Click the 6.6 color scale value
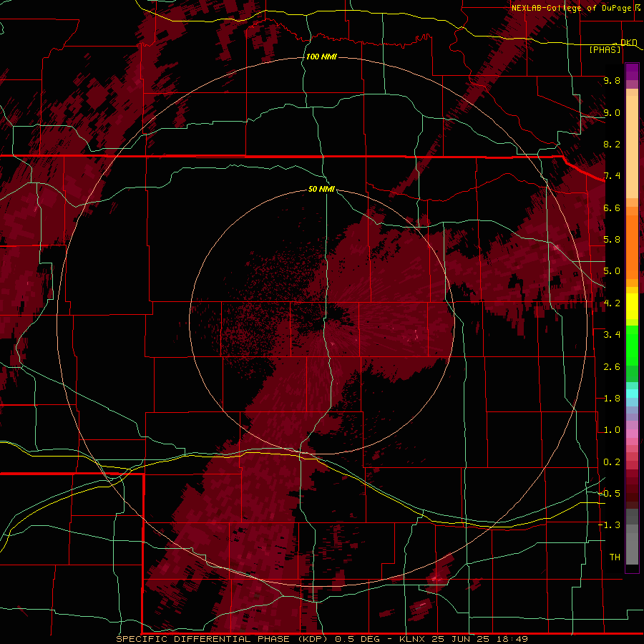644x644 pixels. click(x=612, y=208)
